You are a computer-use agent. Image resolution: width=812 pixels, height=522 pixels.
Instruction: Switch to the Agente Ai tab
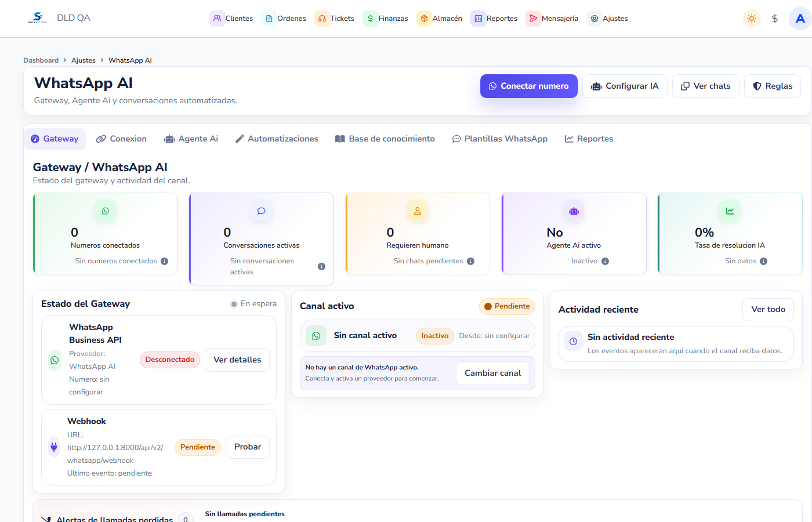[x=191, y=139]
